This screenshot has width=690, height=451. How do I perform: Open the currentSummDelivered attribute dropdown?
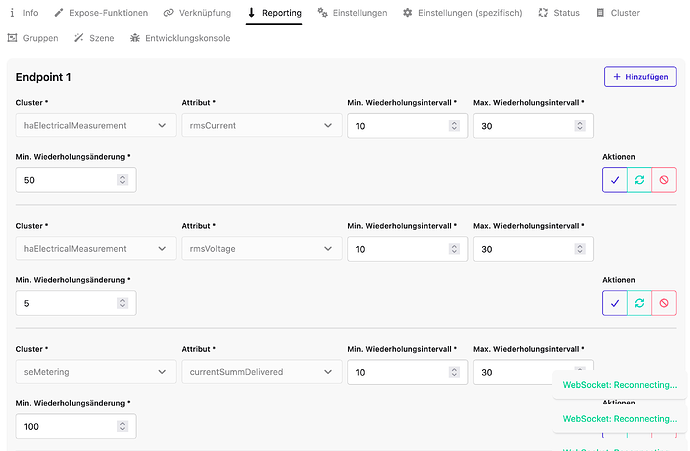[262, 372]
